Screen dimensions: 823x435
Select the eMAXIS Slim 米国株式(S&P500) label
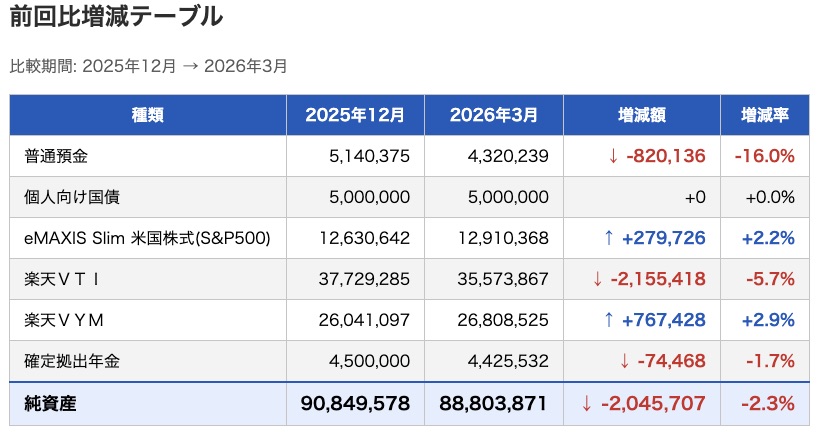pos(147,238)
